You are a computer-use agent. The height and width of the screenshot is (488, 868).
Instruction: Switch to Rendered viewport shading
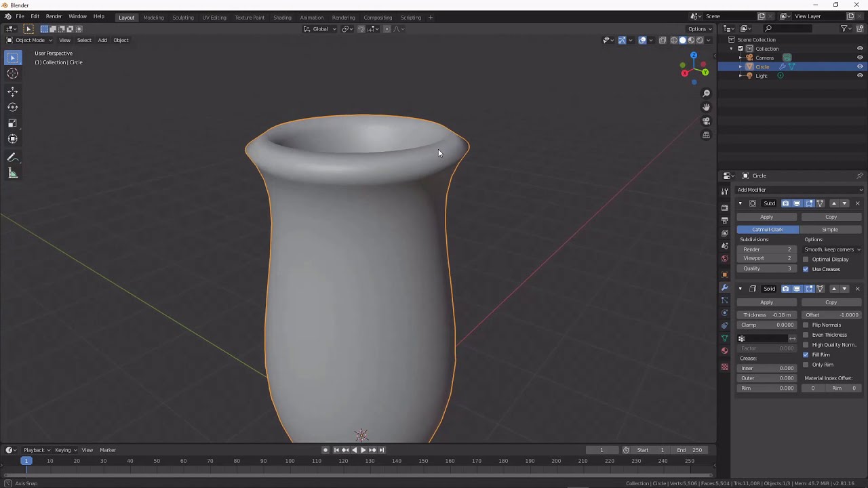[x=700, y=40]
